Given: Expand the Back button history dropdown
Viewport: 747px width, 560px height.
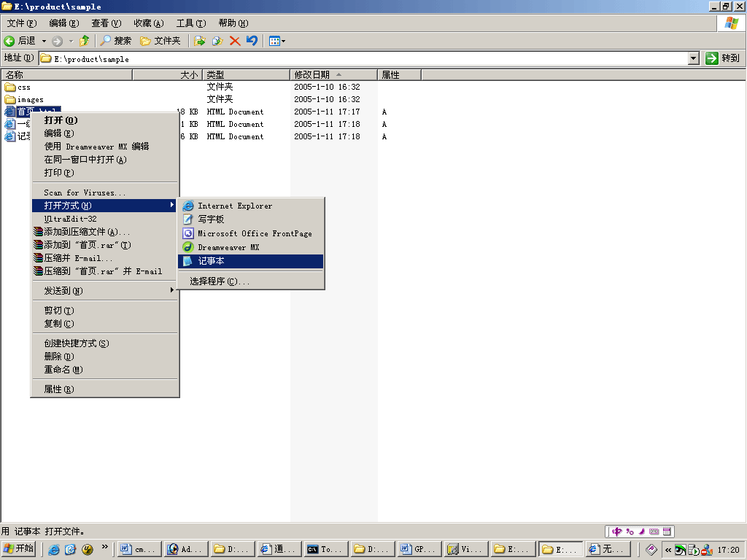Looking at the screenshot, I should (42, 41).
